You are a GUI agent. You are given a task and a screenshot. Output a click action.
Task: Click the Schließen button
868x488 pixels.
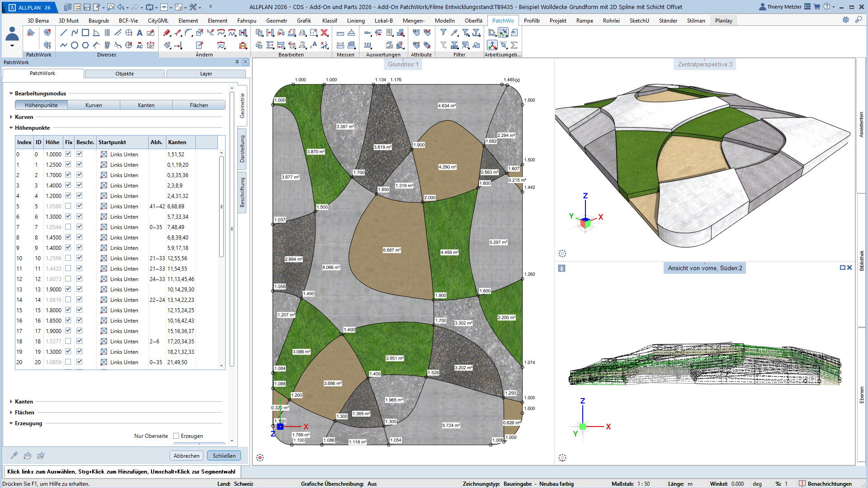[224, 455]
